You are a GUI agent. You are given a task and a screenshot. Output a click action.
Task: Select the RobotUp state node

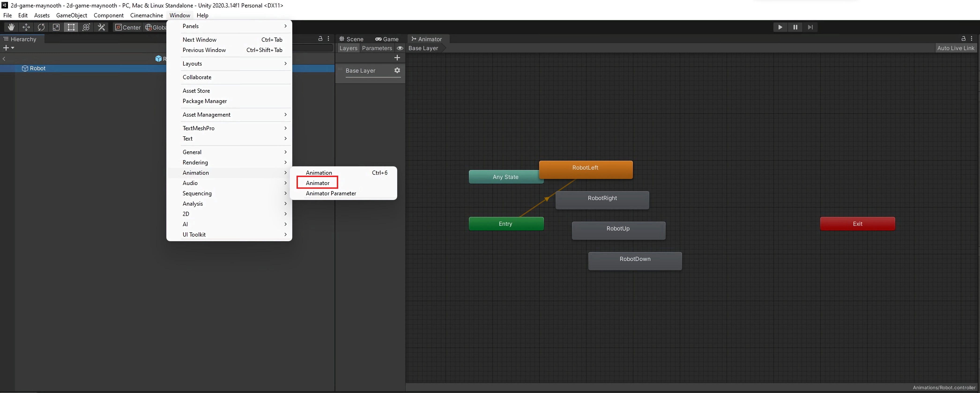click(619, 230)
